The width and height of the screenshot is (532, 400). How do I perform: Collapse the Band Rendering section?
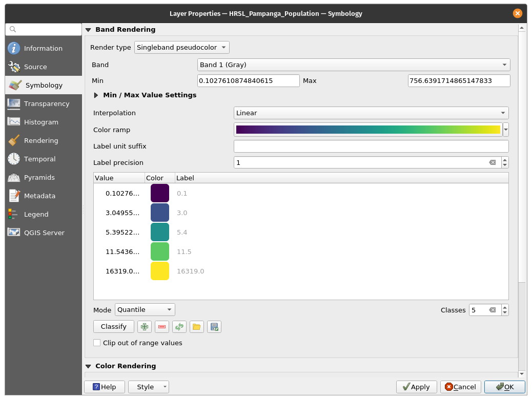88,30
